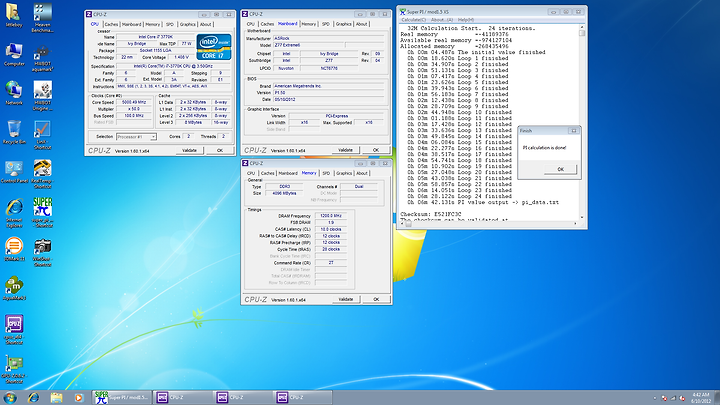Open the Computer desktop icon

14,55
